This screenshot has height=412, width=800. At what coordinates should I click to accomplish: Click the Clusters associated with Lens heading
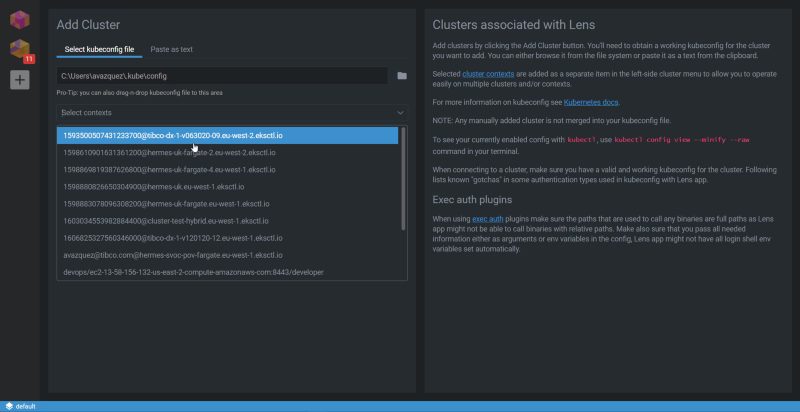[514, 24]
